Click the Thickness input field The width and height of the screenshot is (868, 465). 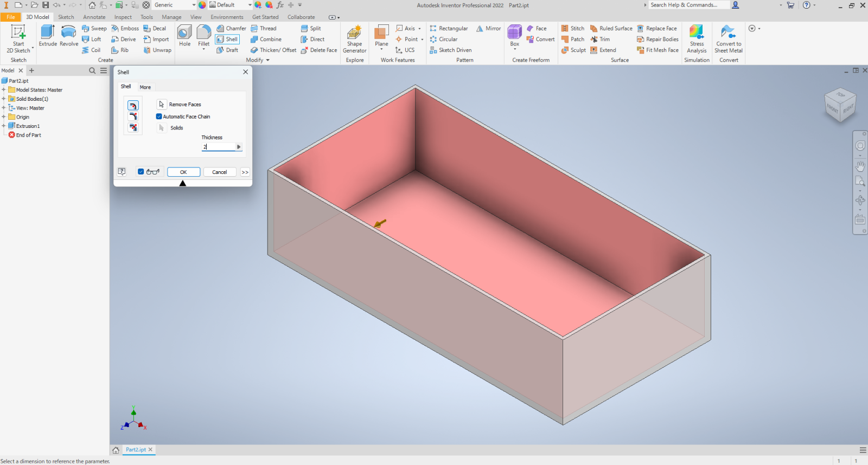[x=219, y=147]
